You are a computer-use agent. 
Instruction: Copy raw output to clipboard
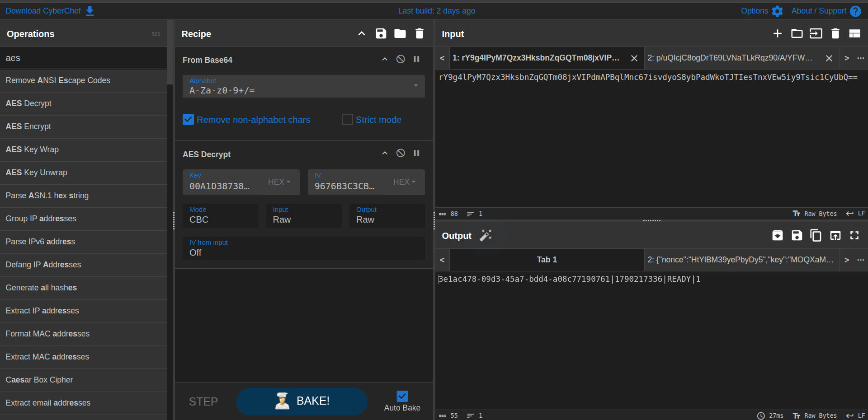point(816,235)
